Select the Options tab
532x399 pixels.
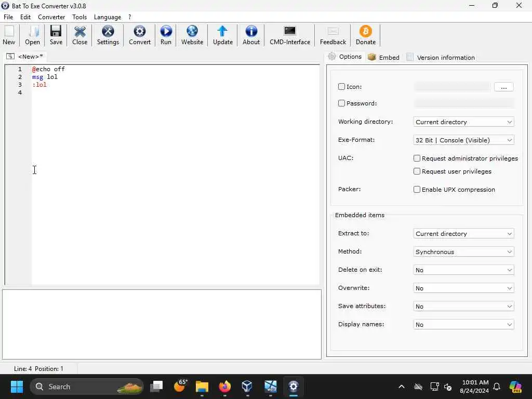[x=345, y=57]
